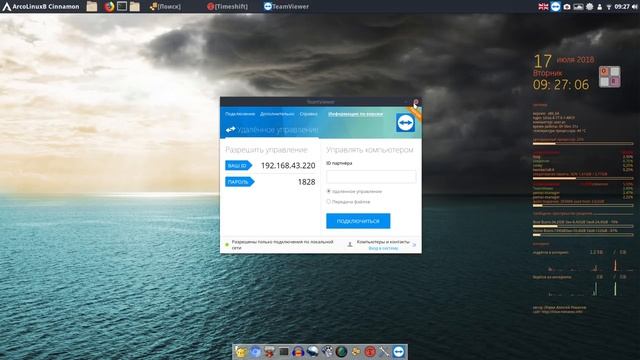
Task: Open the volume speaker tray icon
Action: 634,7
